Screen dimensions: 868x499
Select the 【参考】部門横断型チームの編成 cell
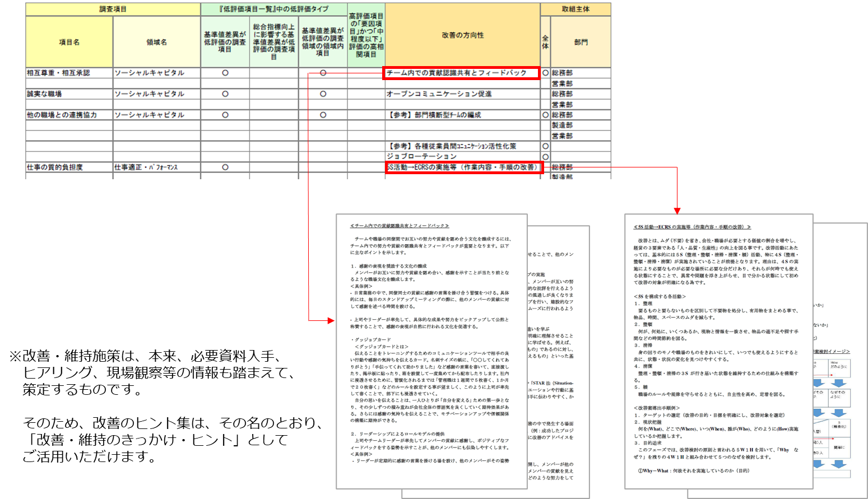coord(462,115)
